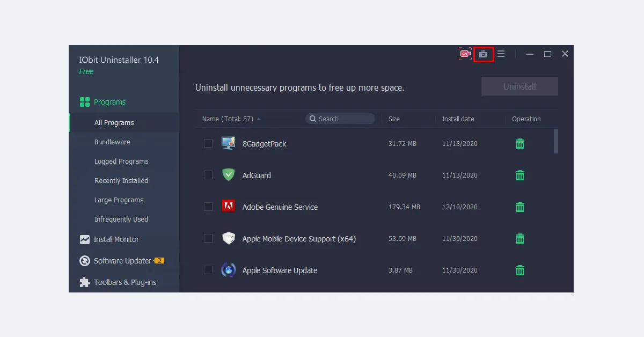Image resolution: width=644 pixels, height=337 pixels.
Task: Click the Operation column header
Action: click(x=526, y=119)
